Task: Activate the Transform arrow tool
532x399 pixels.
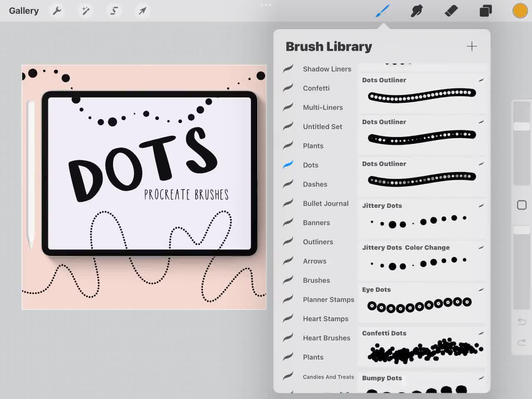Action: [142, 11]
